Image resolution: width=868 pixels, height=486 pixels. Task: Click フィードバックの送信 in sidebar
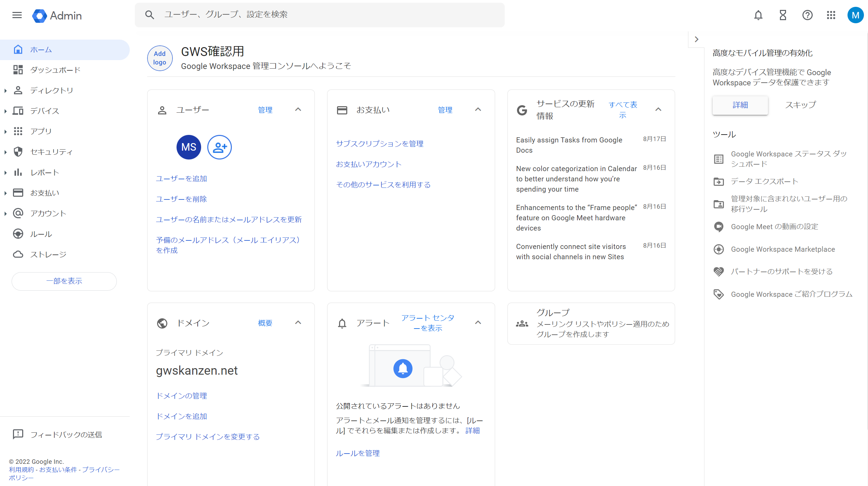point(66,434)
